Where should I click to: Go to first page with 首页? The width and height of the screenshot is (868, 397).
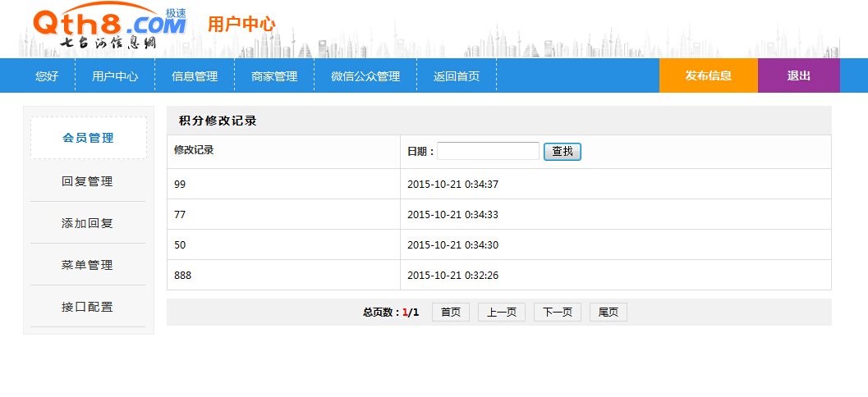click(x=451, y=313)
